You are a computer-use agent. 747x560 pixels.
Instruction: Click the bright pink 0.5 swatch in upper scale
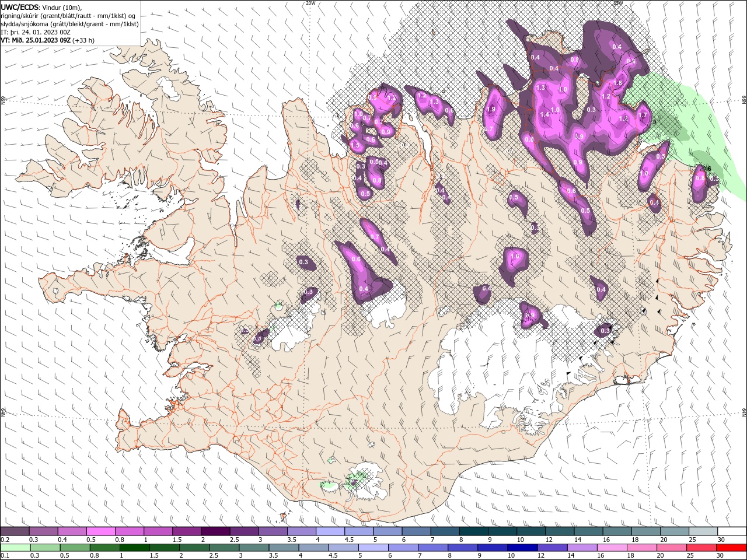(100, 531)
